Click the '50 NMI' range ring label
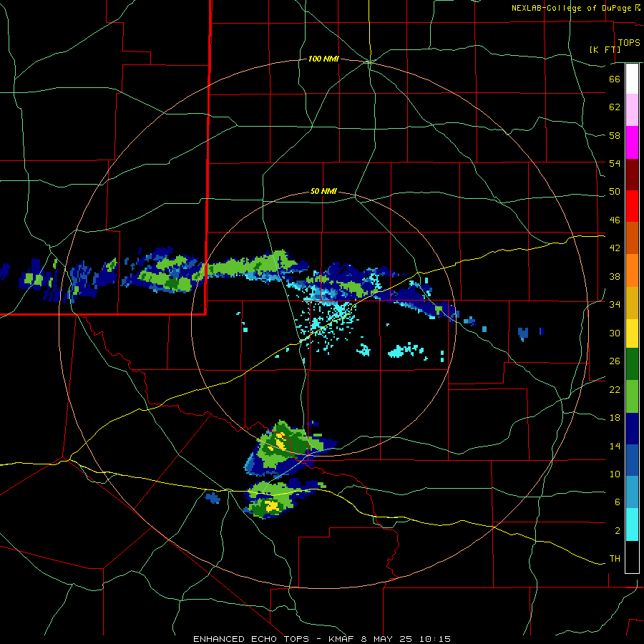This screenshot has height=644, width=644. click(x=323, y=191)
